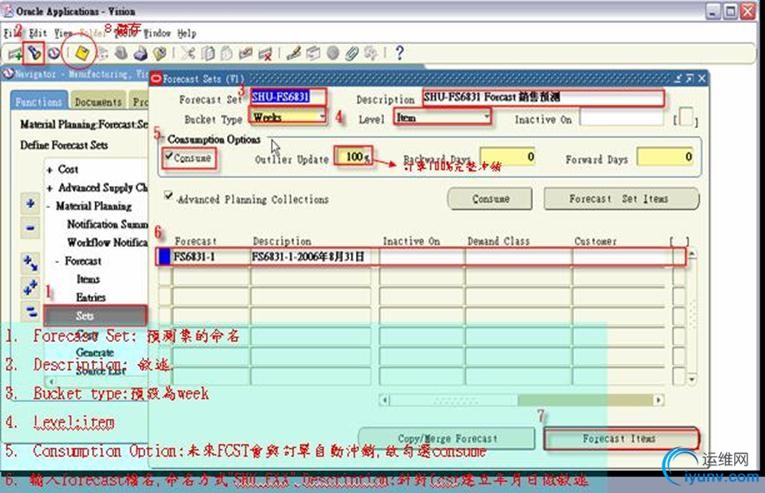This screenshot has width=765, height=493.
Task: Click the Paste toolbar icon
Action: (x=226, y=53)
